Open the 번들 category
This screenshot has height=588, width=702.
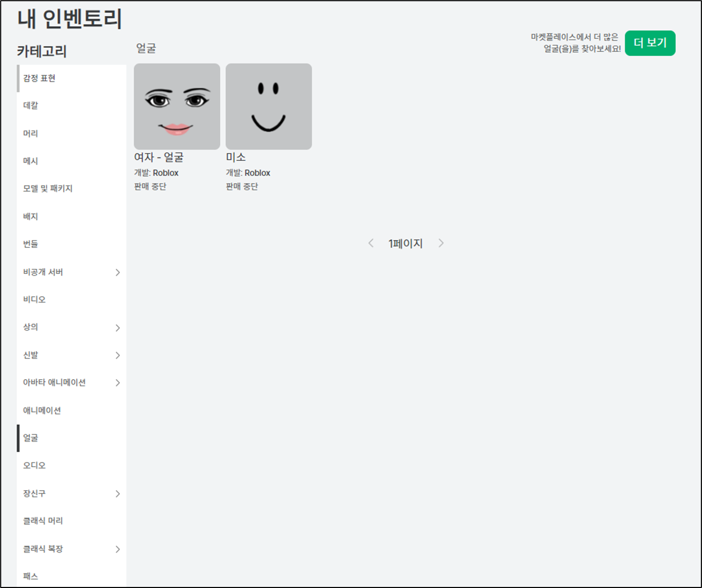(72, 244)
